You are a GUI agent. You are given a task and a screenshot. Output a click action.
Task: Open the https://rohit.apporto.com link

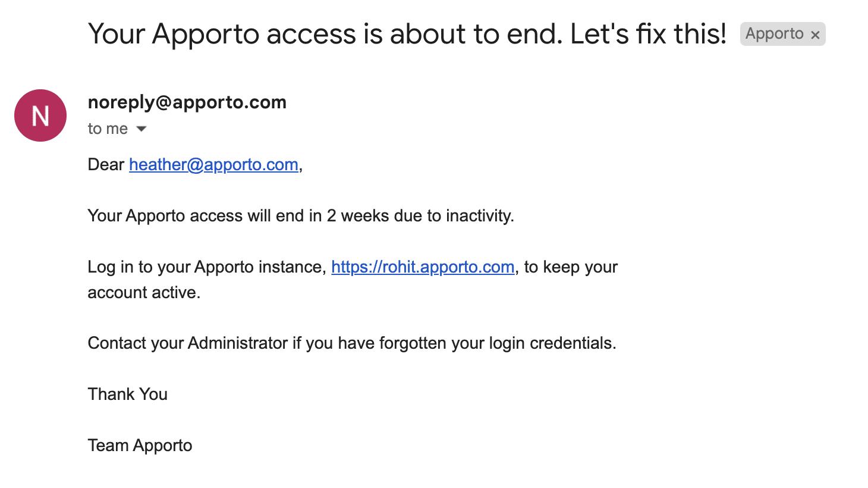423,267
